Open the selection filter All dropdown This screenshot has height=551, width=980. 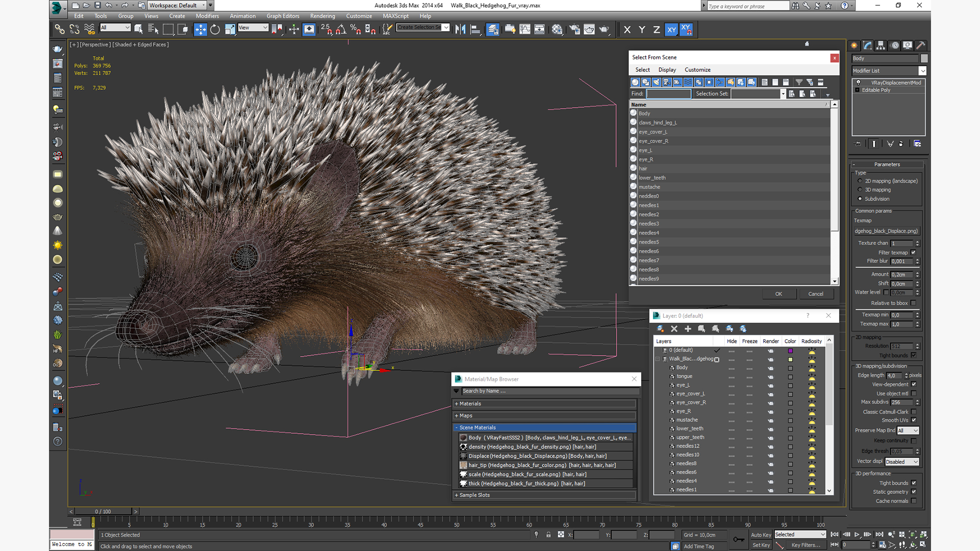pos(115,28)
